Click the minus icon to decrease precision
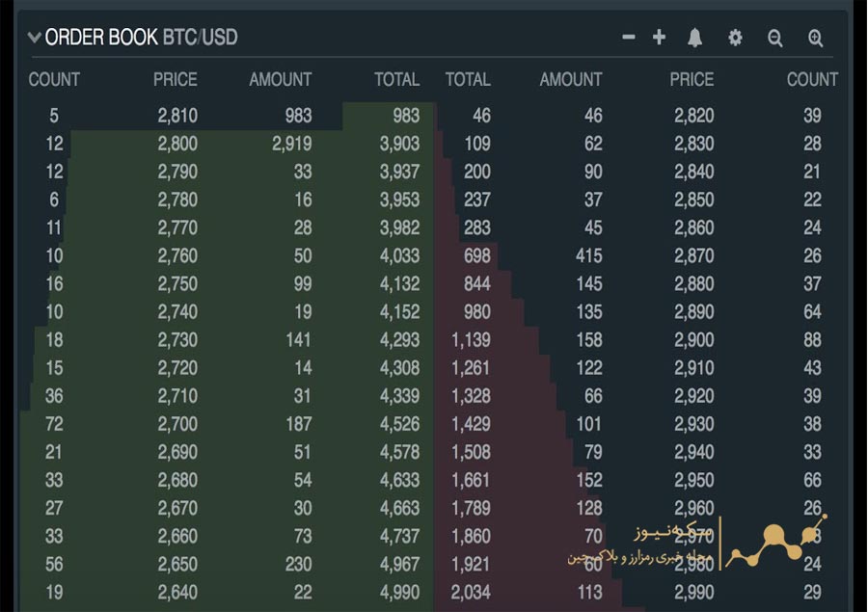Image resolution: width=868 pixels, height=612 pixels. click(x=629, y=38)
